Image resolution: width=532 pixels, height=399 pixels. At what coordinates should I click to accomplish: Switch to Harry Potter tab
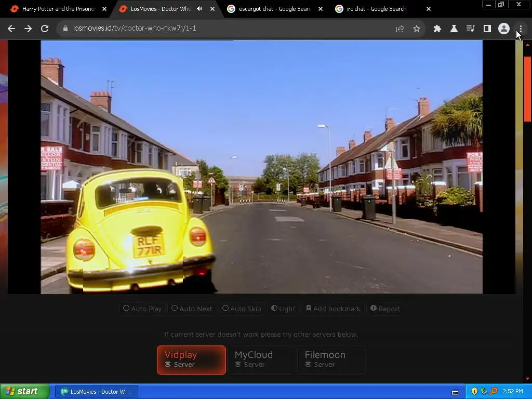[x=58, y=9]
